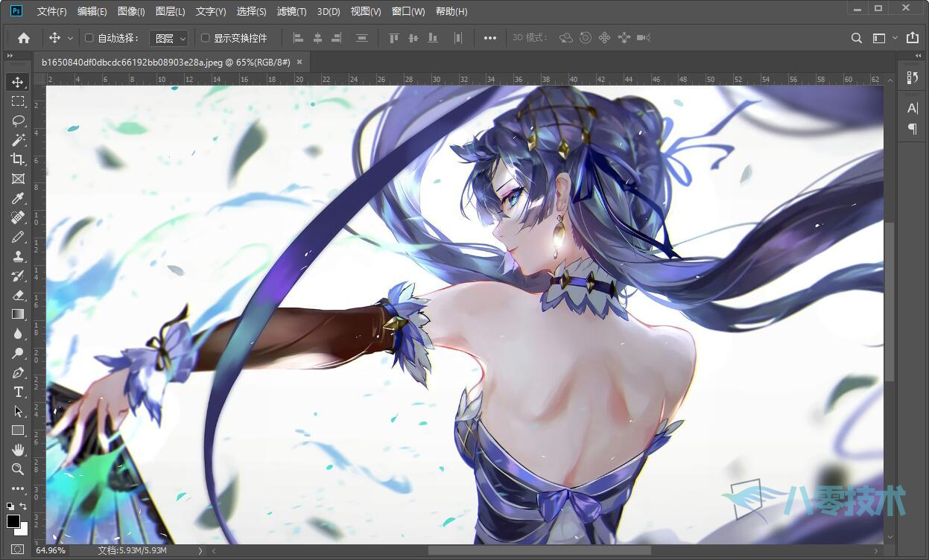Close the b1650840df0dbcdc66192bb08903e28a.jpeg document tab
The image size is (929, 560).
(299, 63)
